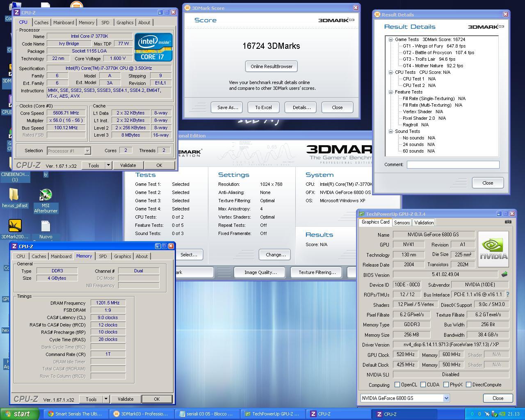Select GT1 - Wings of Fury result row
Screen dimensions: 525x420
[434, 46]
